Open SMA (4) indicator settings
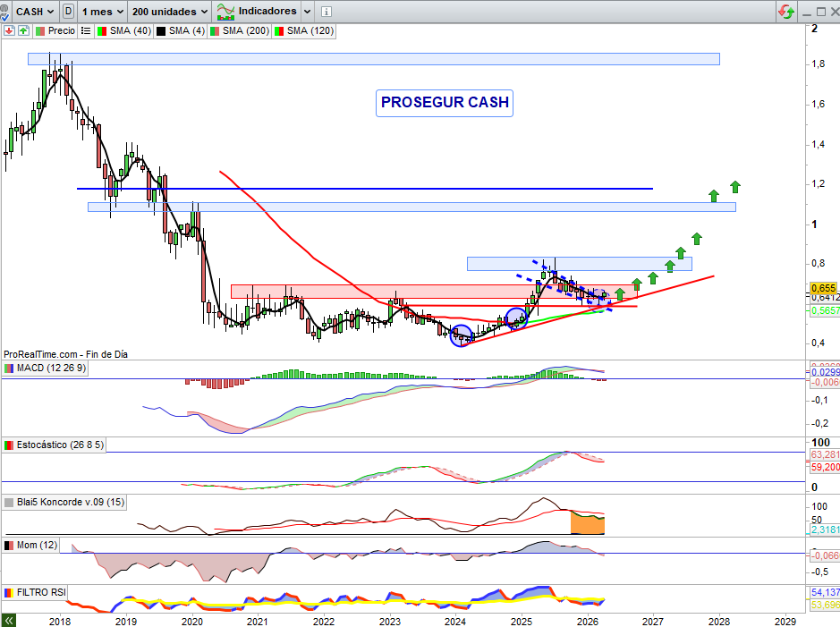The width and height of the screenshot is (840, 627). 186,31
